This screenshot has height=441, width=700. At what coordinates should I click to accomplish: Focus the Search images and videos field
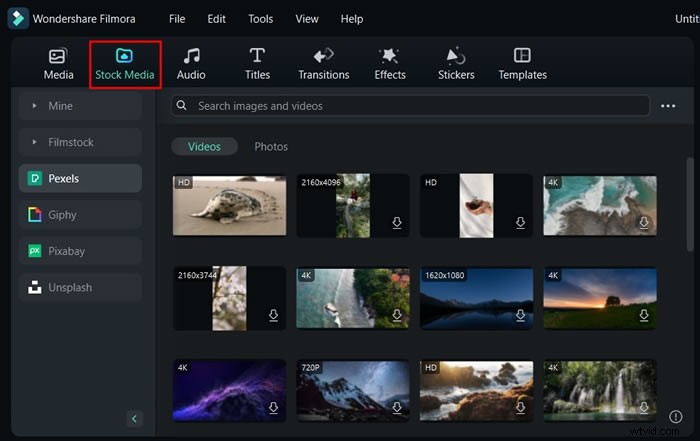click(410, 106)
